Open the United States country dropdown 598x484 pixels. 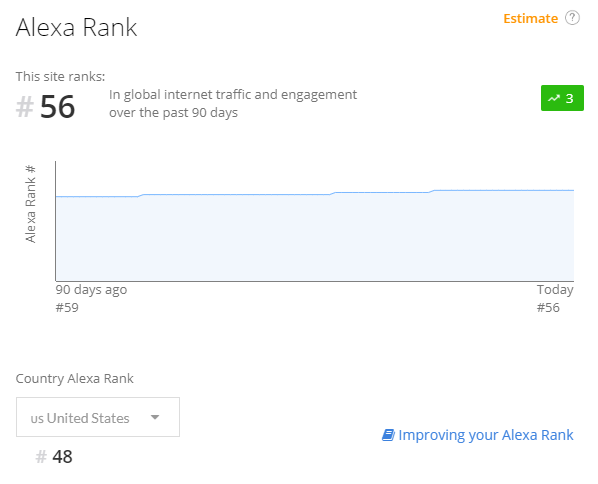click(98, 417)
